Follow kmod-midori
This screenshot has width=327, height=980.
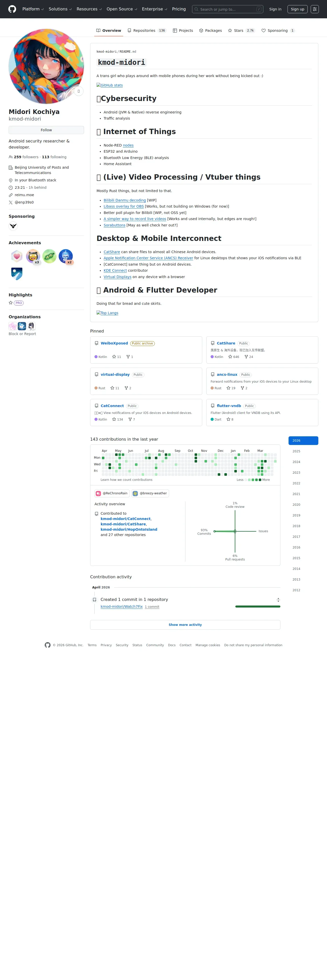[x=46, y=130]
